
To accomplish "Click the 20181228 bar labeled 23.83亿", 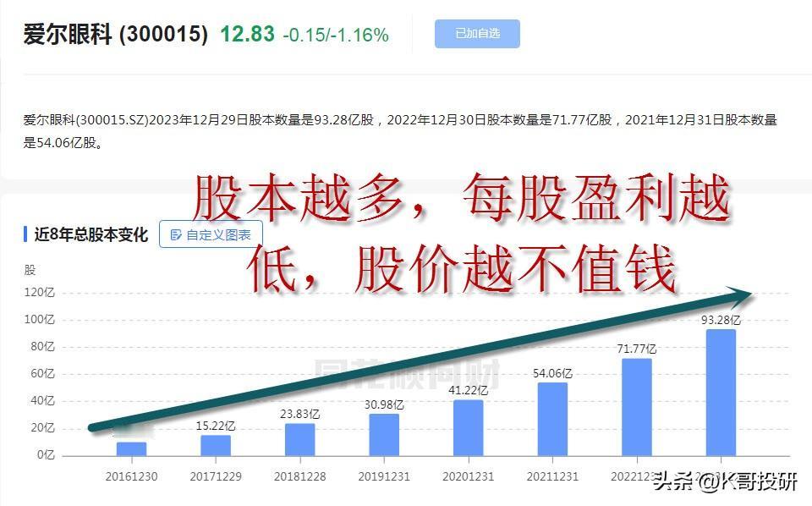I will [299, 440].
